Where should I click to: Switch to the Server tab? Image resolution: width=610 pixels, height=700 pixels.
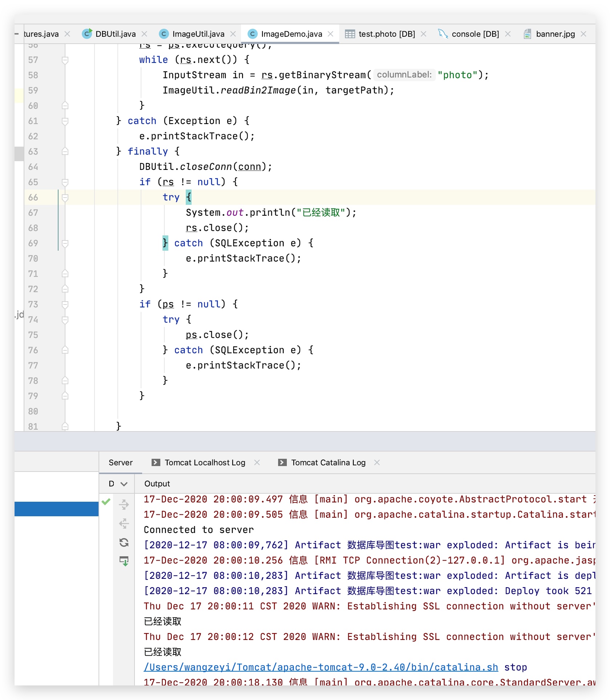tap(120, 462)
